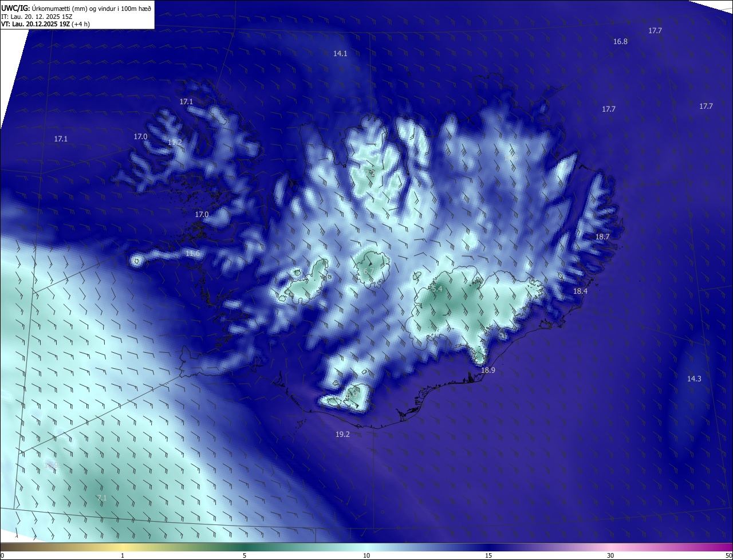Click the 5.4 value on the large glacier
733x560 pixels.
437,290
